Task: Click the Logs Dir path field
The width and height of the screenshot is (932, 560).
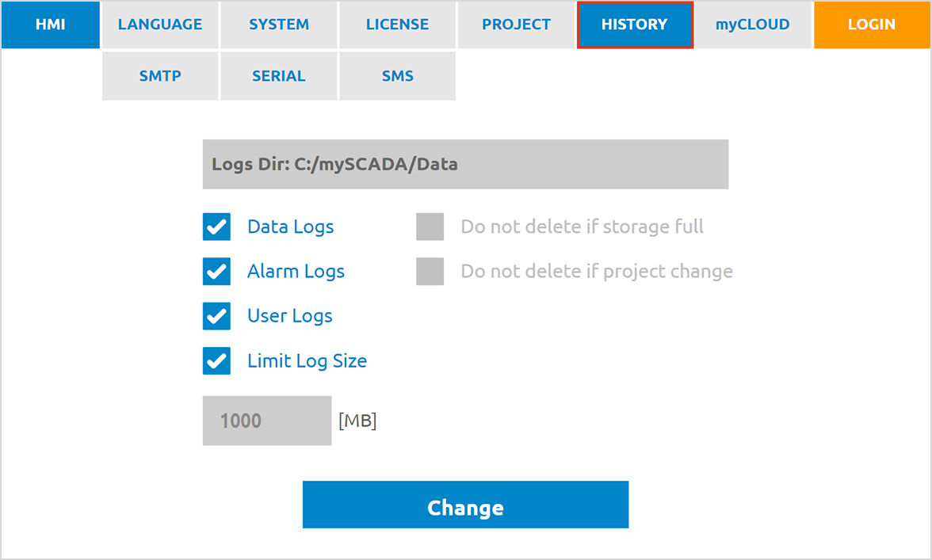Action: (465, 165)
